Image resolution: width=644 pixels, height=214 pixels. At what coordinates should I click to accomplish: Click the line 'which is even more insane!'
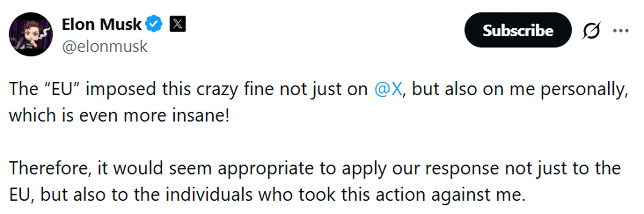tap(119, 116)
